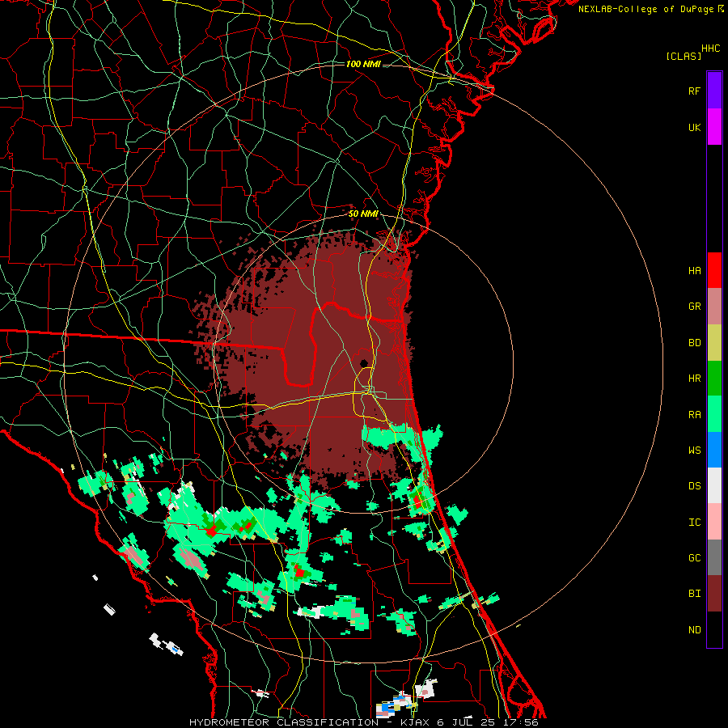Click the GC legend label

(x=694, y=558)
